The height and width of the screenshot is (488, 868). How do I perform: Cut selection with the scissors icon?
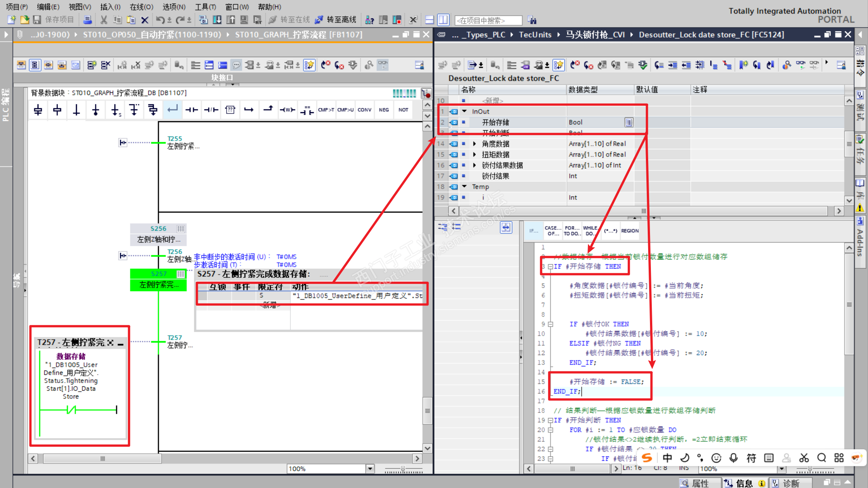click(x=104, y=20)
